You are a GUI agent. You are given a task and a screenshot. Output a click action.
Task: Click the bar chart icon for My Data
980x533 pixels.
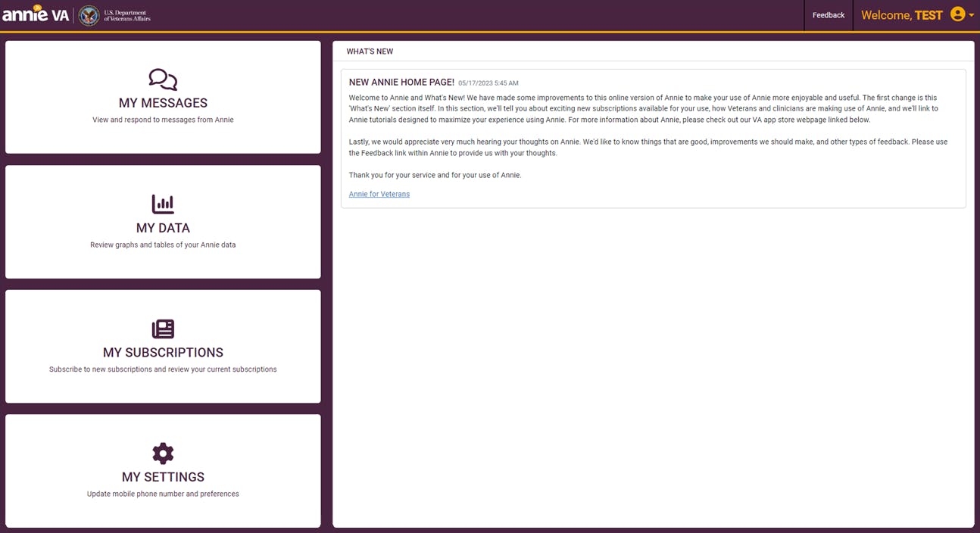163,204
